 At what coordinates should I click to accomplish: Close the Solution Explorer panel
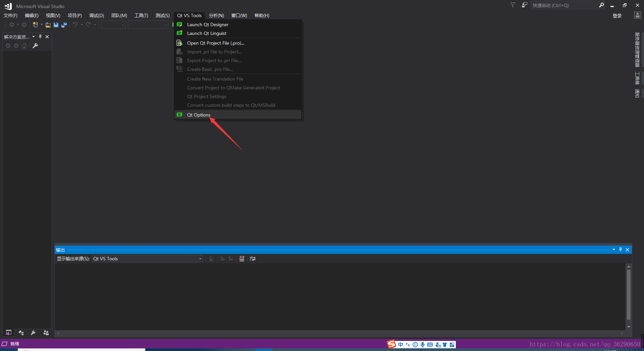tap(47, 37)
